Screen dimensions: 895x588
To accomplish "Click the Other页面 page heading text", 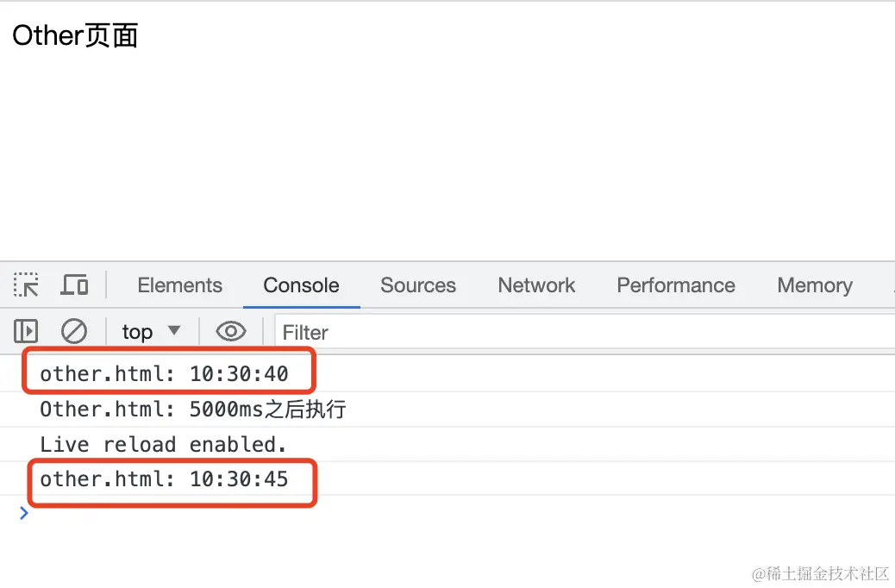I will [75, 36].
